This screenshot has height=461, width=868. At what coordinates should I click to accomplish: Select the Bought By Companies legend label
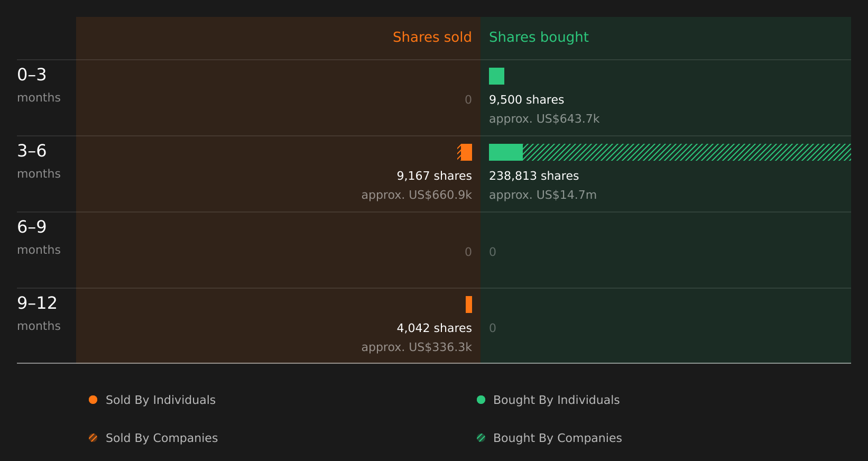pos(557,438)
